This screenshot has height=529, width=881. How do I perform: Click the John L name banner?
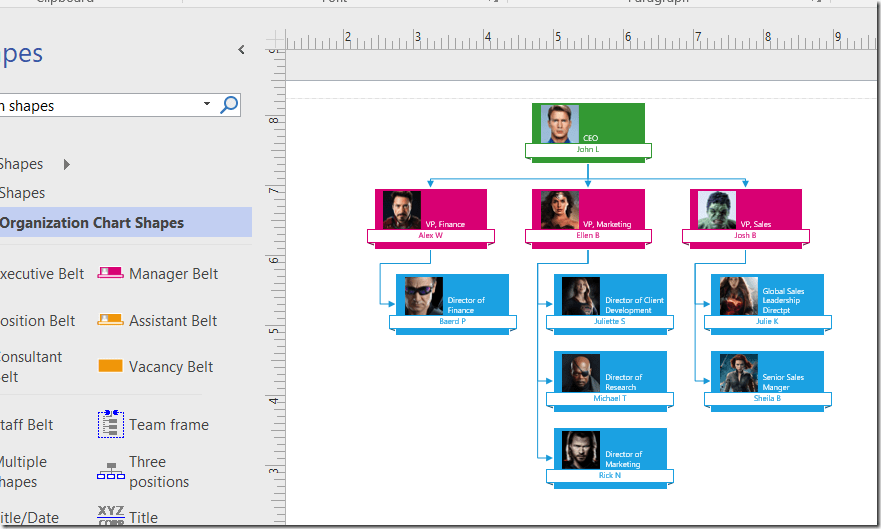click(588, 150)
